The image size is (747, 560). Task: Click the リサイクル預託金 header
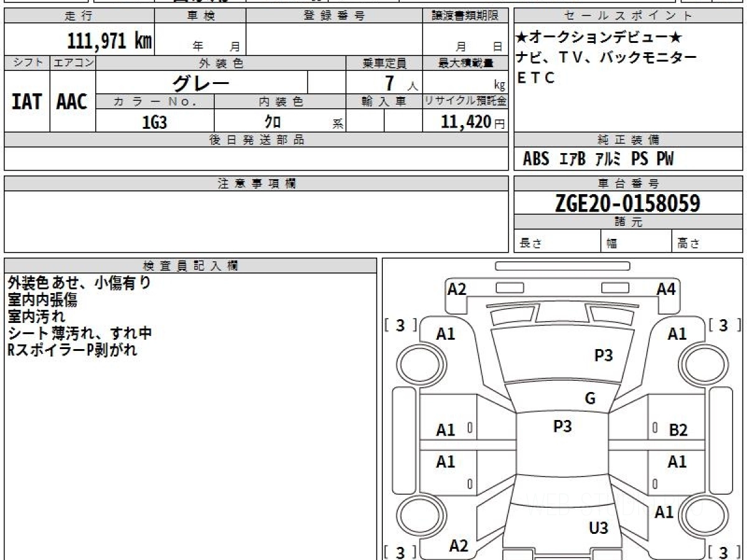(465, 101)
